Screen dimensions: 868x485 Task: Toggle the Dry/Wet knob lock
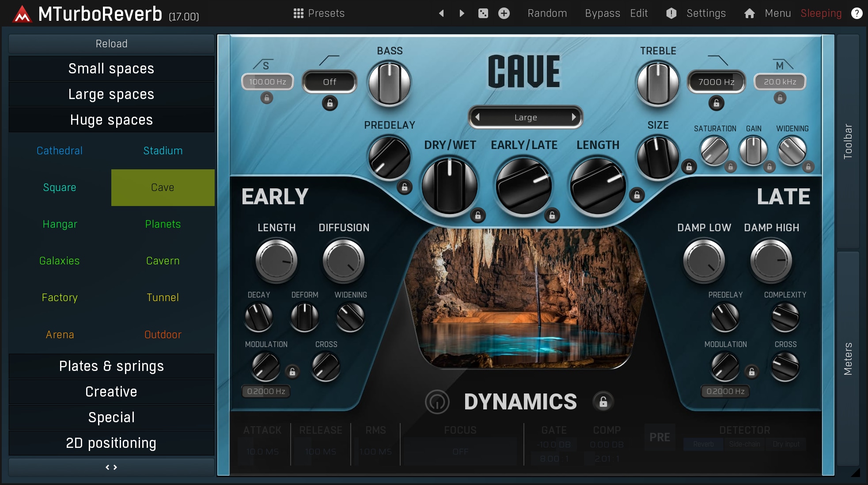478,215
